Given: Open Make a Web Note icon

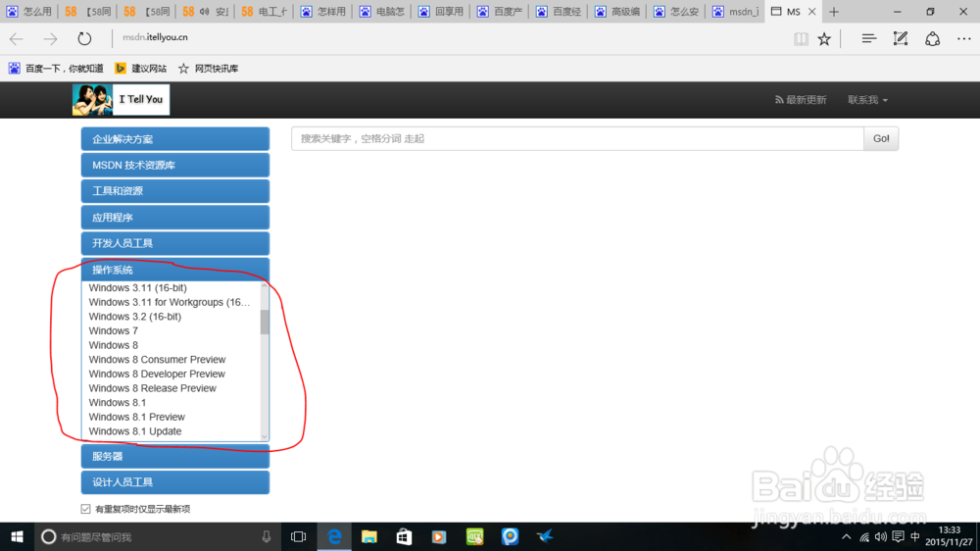Looking at the screenshot, I should pyautogui.click(x=900, y=39).
